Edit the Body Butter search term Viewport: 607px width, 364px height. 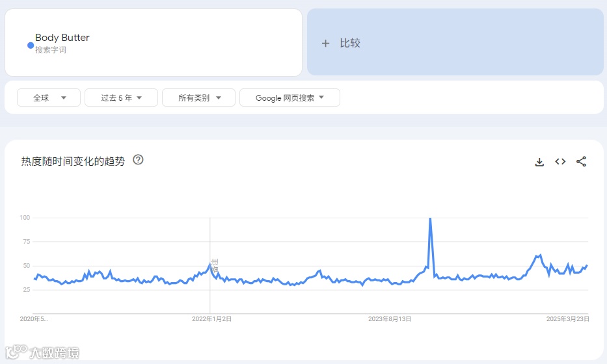pyautogui.click(x=62, y=38)
